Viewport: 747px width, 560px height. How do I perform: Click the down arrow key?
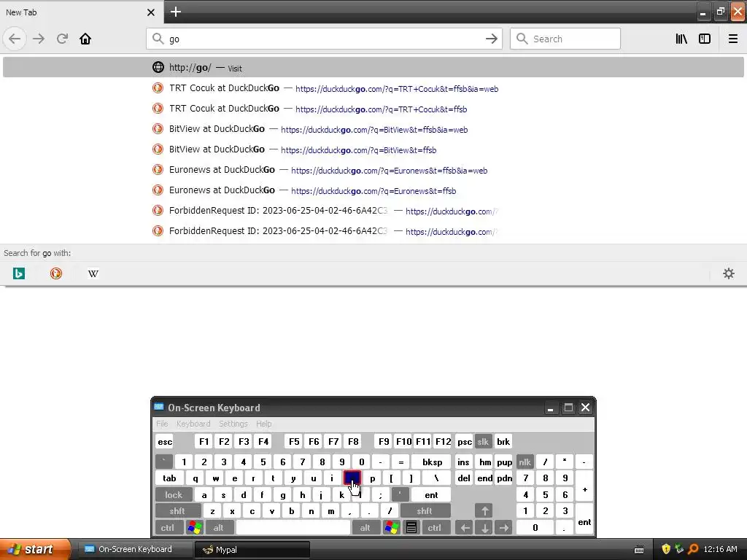coord(484,528)
